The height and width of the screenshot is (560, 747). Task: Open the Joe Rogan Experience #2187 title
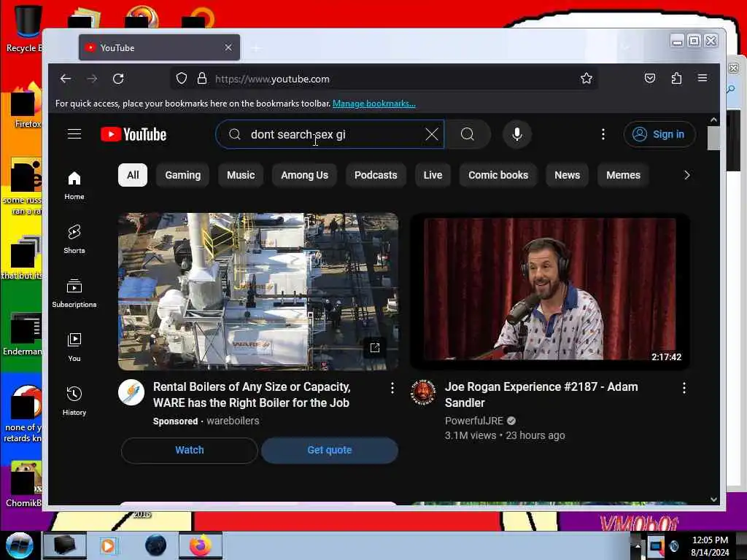[541, 394]
